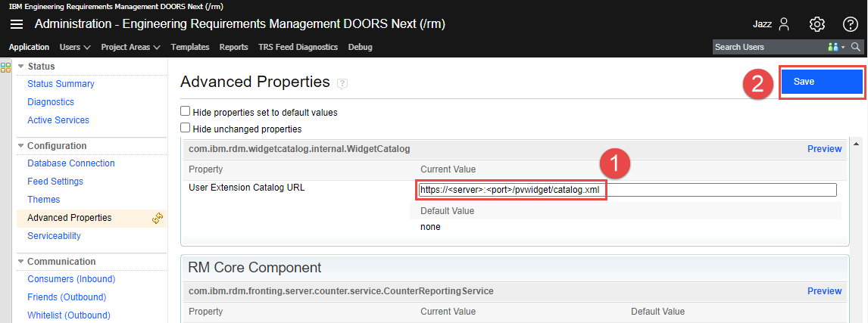Screen dimensions: 868x323
Task: Click the refresh icon next to Advanced Properties
Action: [158, 218]
